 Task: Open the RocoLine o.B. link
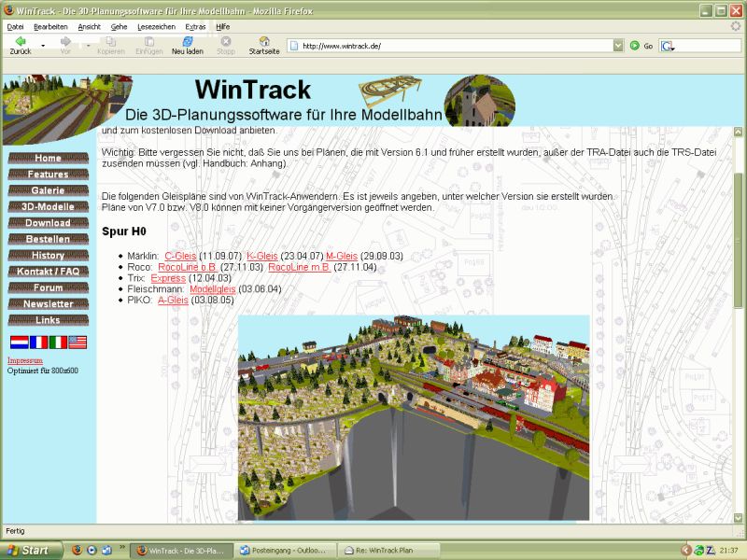188,267
